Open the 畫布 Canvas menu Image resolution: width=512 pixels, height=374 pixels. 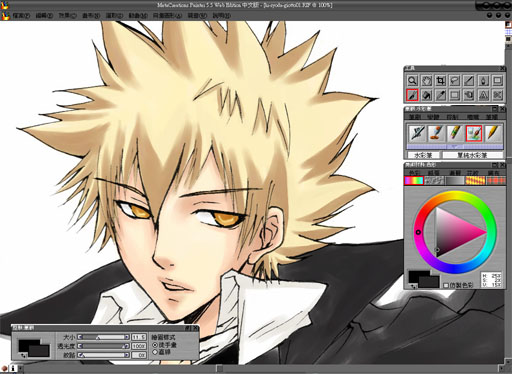(91, 16)
